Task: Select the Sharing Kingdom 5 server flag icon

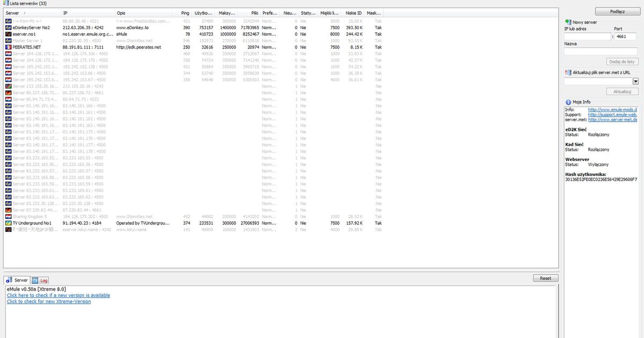Action: click(8, 216)
